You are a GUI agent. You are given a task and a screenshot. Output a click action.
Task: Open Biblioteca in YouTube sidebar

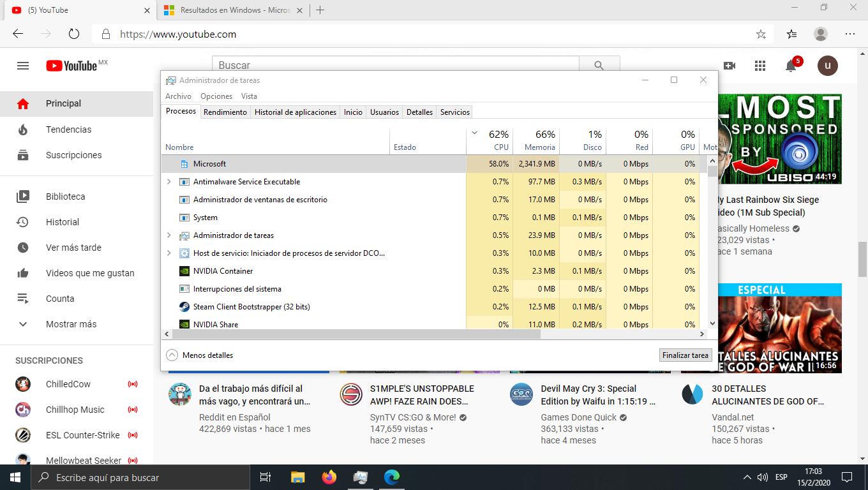click(77, 197)
